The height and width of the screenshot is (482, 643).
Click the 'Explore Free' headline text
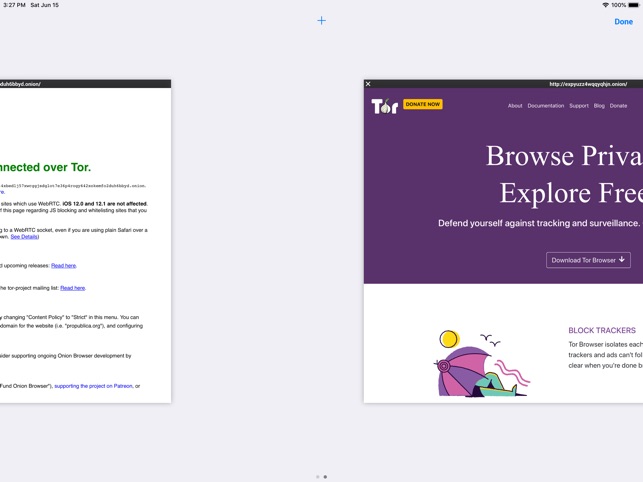tap(571, 193)
